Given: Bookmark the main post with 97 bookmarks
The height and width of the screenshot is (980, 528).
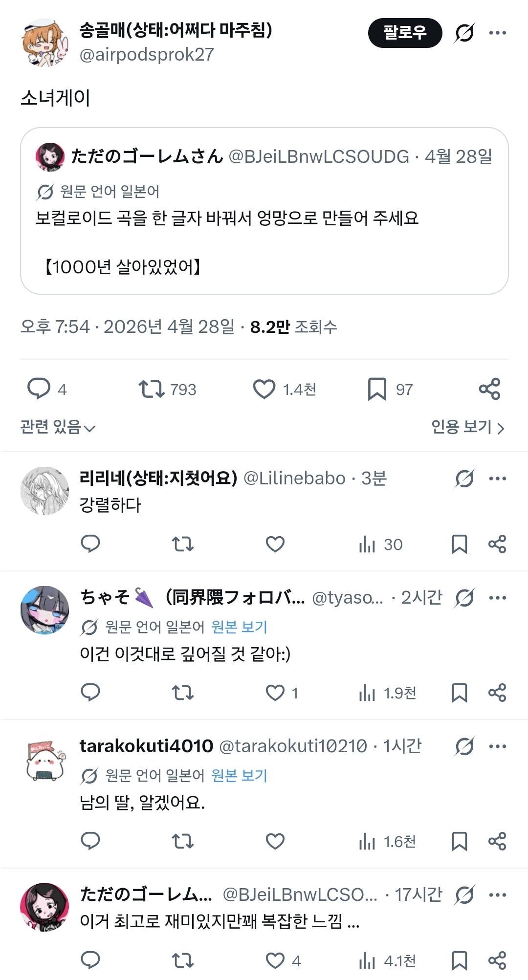Looking at the screenshot, I should tap(377, 389).
